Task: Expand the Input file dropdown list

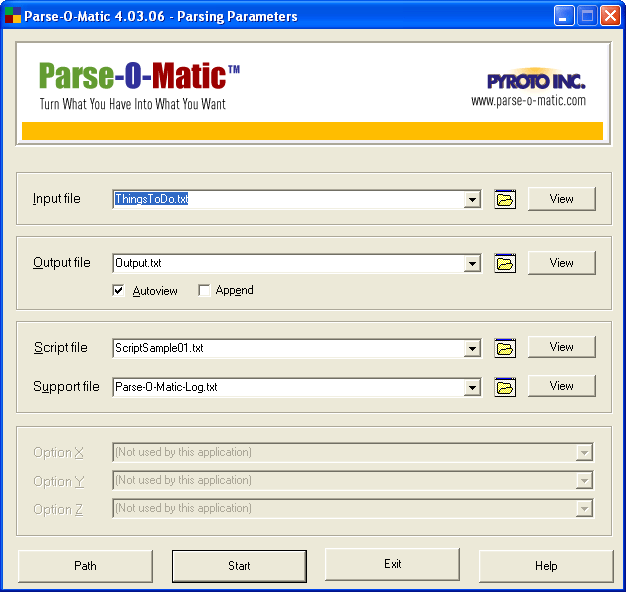Action: (x=472, y=200)
